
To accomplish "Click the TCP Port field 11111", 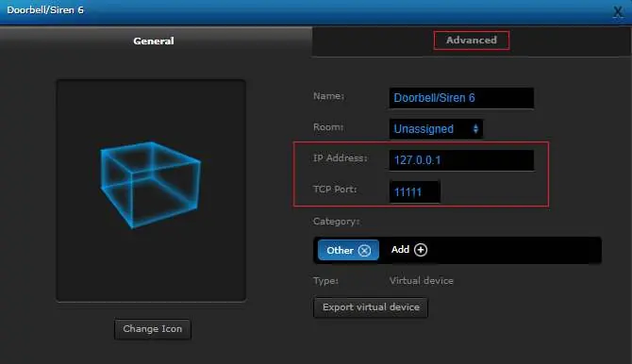I will (x=414, y=191).
